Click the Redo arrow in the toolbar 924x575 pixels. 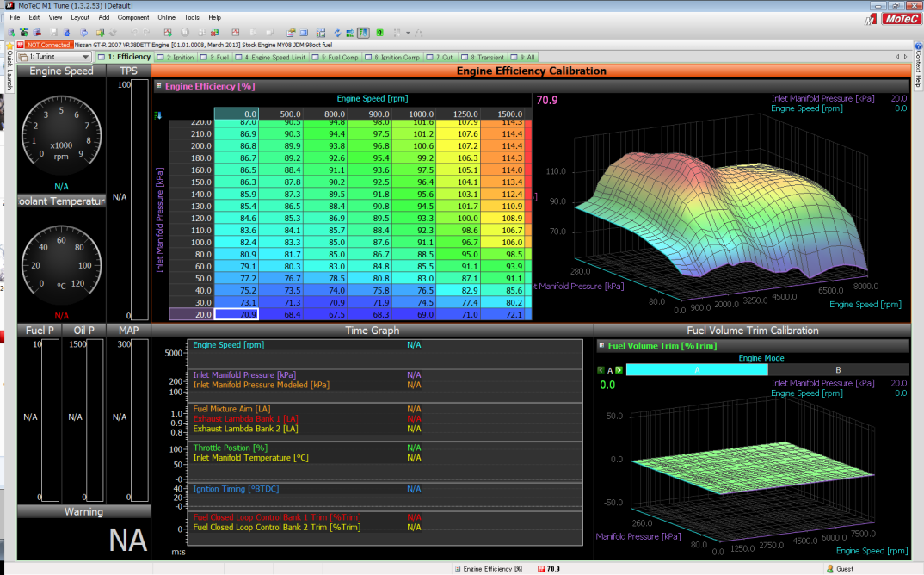pos(145,33)
